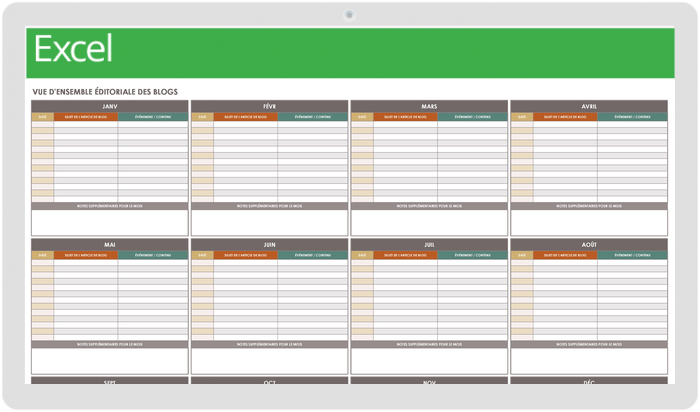
Task: Click 'ÉVÉNEMENT / CONTENU' header under FÉVR
Action: pos(313,117)
